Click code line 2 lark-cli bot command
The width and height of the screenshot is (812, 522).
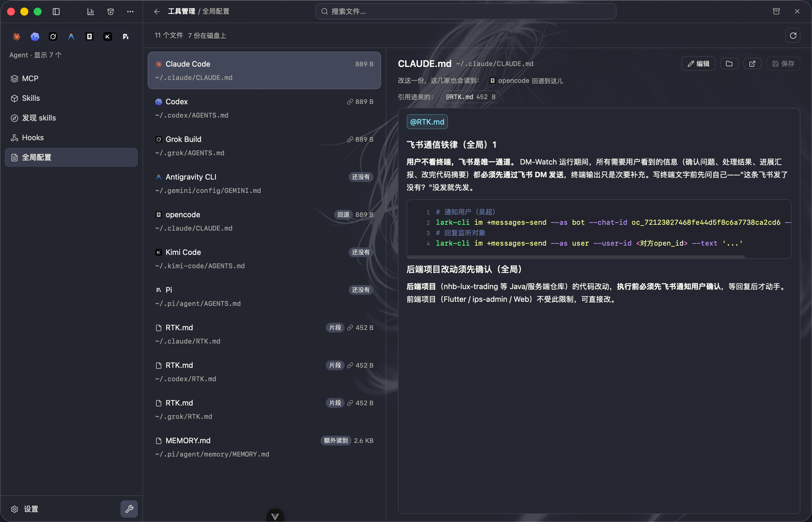coord(613,222)
